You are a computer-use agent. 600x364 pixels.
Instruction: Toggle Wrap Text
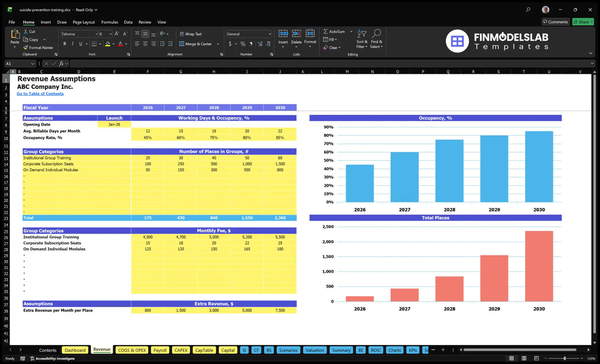(x=190, y=34)
